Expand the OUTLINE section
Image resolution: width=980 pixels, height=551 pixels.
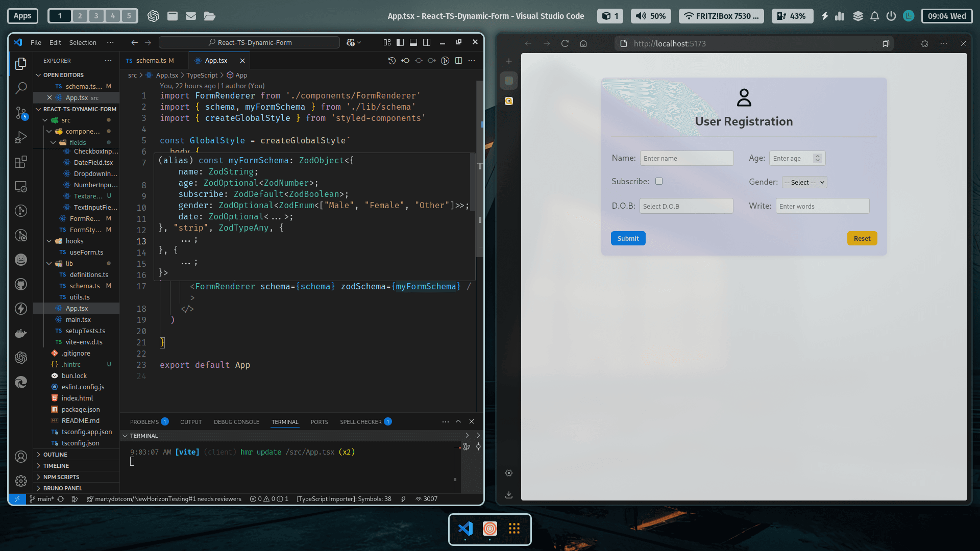coord(55,455)
